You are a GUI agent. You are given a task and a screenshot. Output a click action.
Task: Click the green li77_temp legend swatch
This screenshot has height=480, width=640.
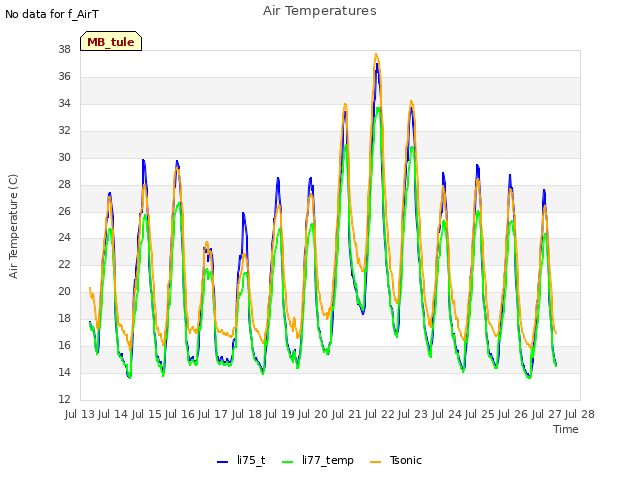(288, 461)
